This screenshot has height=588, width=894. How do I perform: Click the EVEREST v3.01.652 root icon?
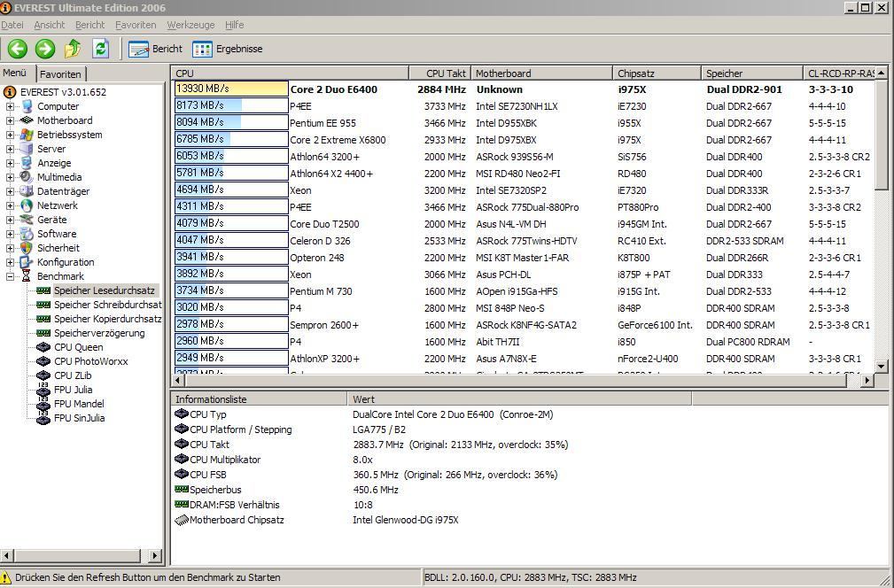pyautogui.click(x=10, y=92)
